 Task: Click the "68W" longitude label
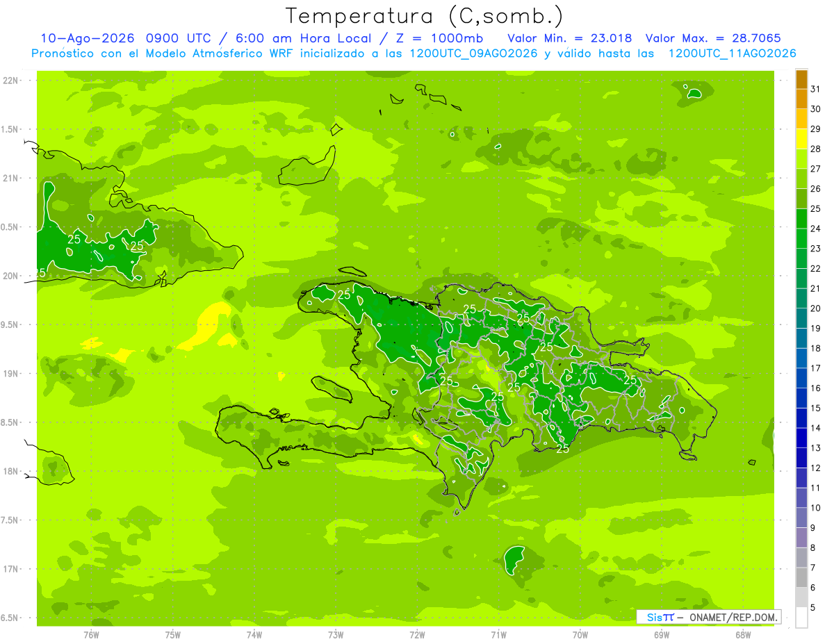click(743, 635)
